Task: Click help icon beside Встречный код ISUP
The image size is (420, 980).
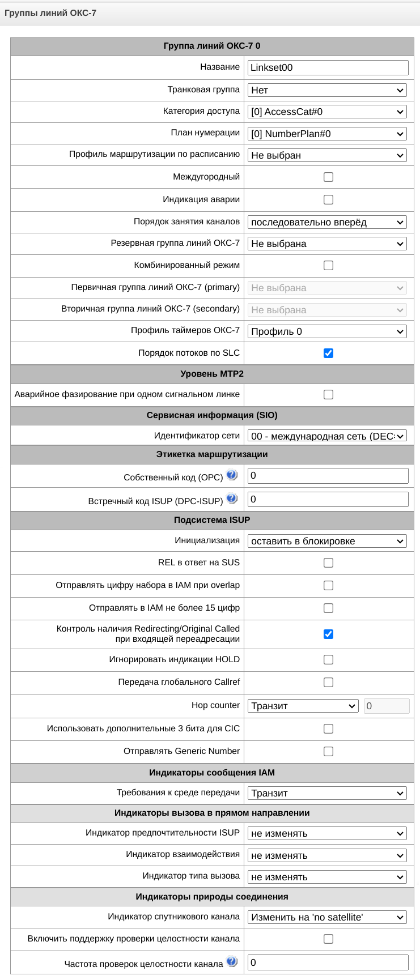Action: click(x=232, y=498)
